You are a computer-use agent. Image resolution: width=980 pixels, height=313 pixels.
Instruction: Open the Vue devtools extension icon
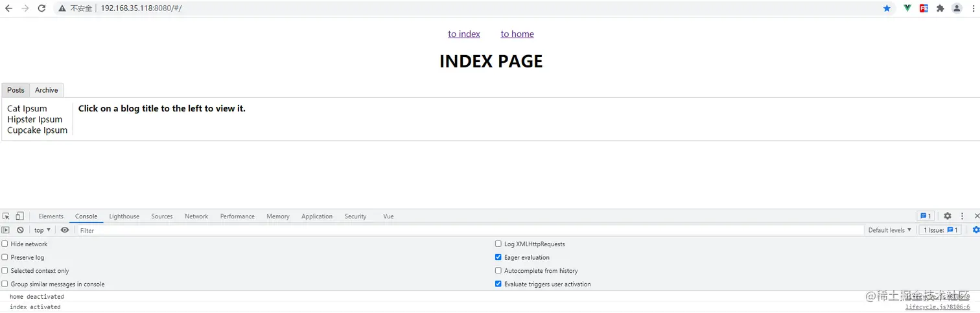908,8
